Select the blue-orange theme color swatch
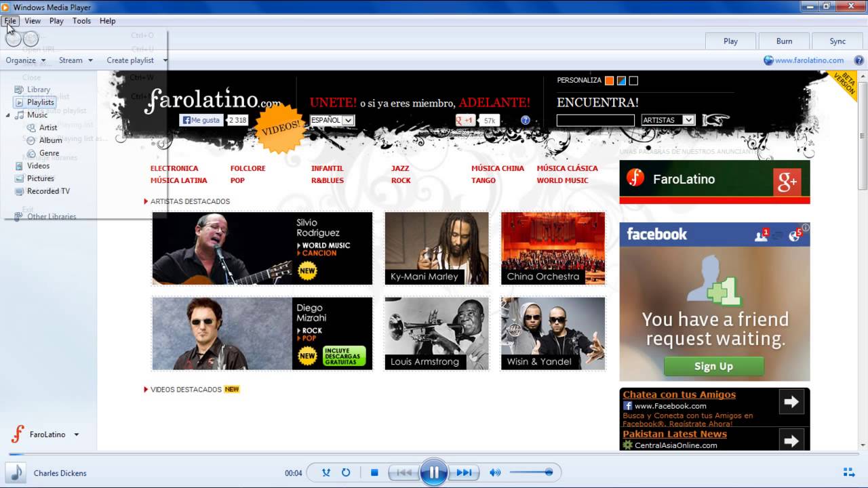868x488 pixels. tap(621, 81)
